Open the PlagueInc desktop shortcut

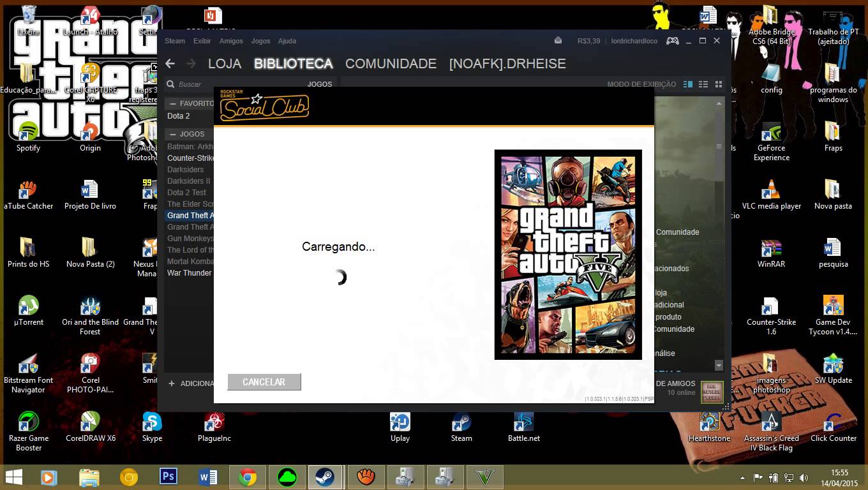[x=214, y=427]
